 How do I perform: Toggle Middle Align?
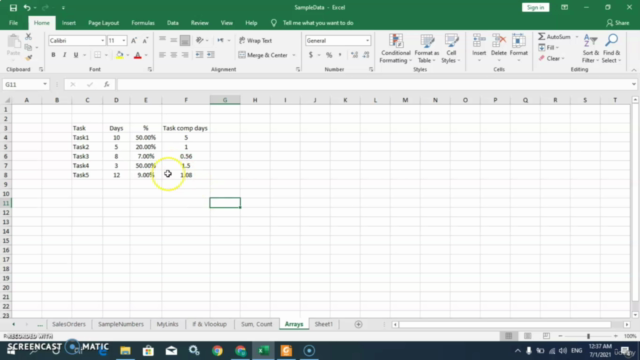[174, 40]
